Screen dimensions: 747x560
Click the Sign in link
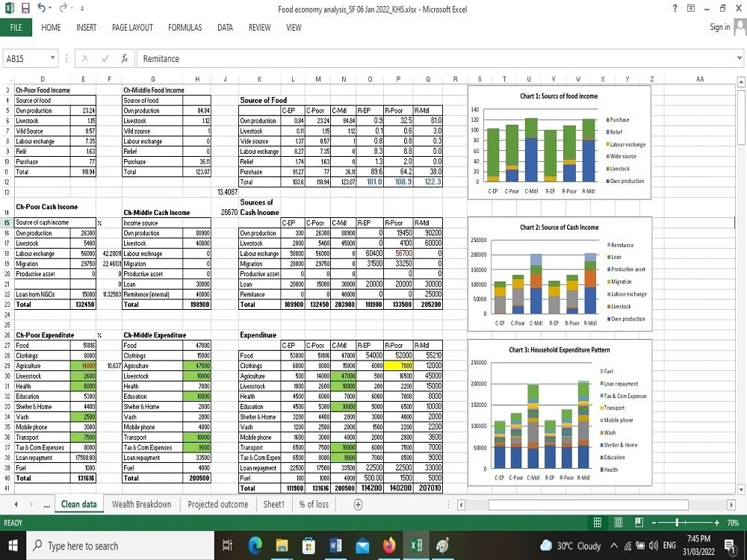[719, 27]
